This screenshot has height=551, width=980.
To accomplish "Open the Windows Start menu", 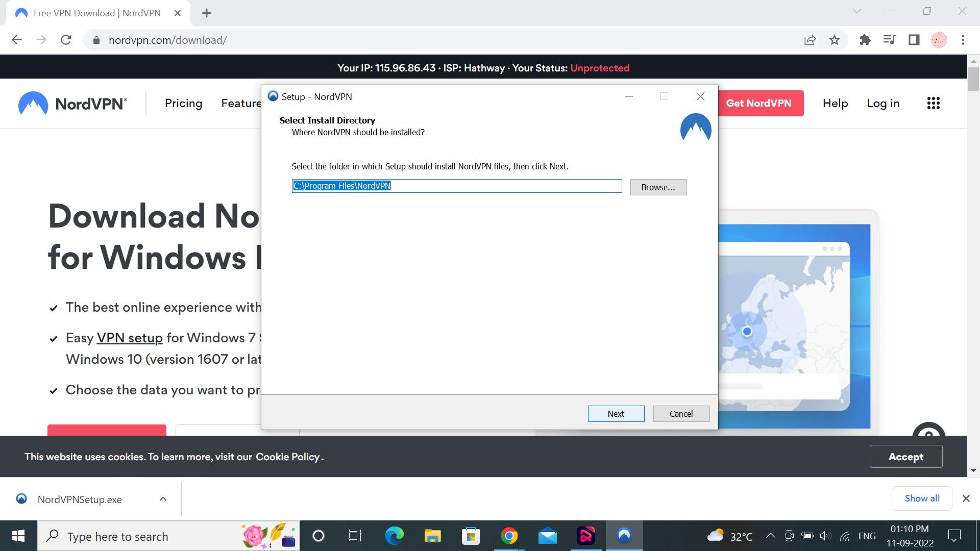I will click(18, 536).
